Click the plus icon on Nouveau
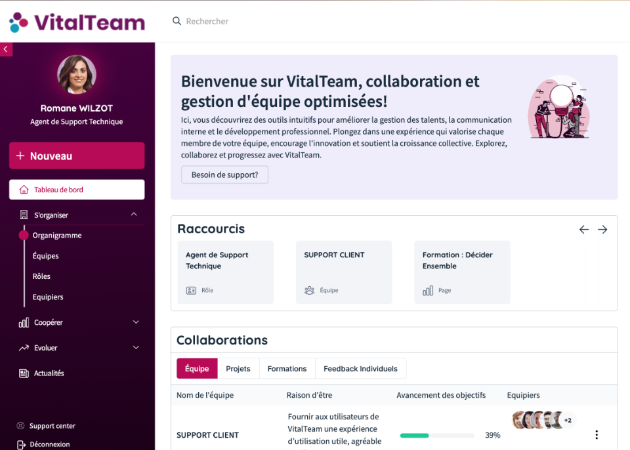The width and height of the screenshot is (630, 450). pos(20,155)
